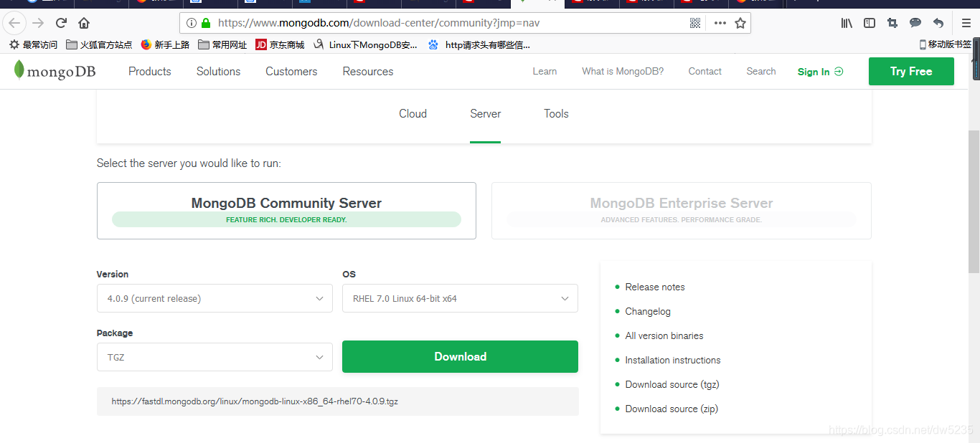
Task: Select MongoDB Enterprise Server card
Action: pyautogui.click(x=682, y=210)
